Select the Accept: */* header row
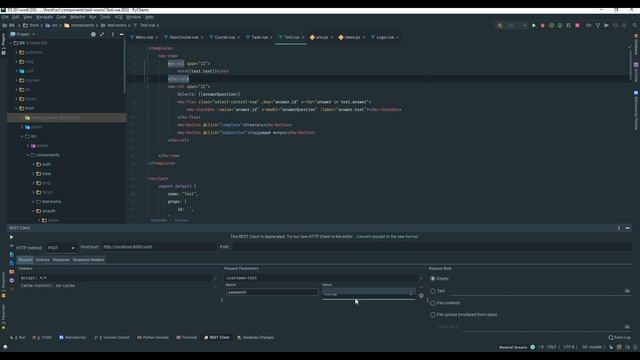Image resolution: width=640 pixels, height=360 pixels. point(116,278)
